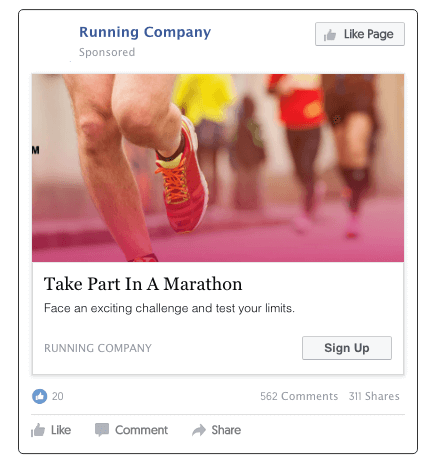Click the blue like reaction icon beside 20
Viewport: 421px width, 464px height.
(39, 396)
